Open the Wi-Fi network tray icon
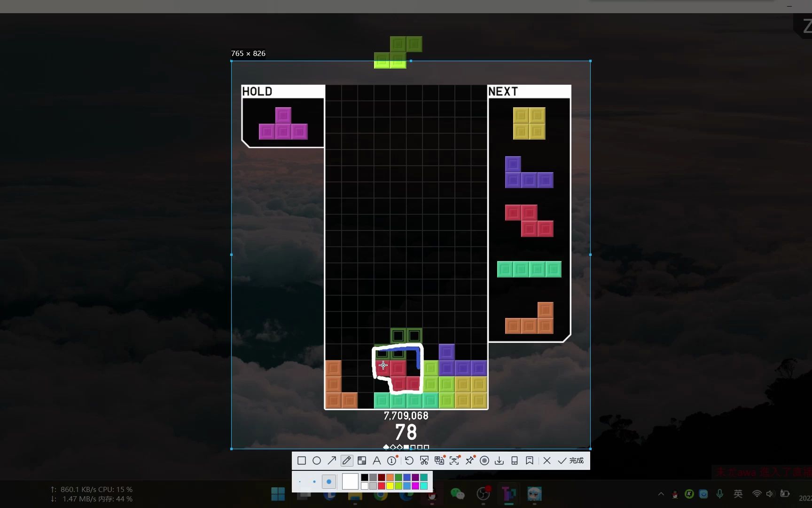 pos(757,494)
